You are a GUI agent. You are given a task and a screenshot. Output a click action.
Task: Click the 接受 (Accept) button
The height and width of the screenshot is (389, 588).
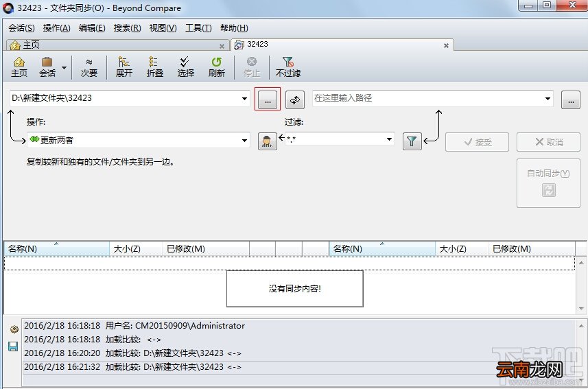(477, 142)
